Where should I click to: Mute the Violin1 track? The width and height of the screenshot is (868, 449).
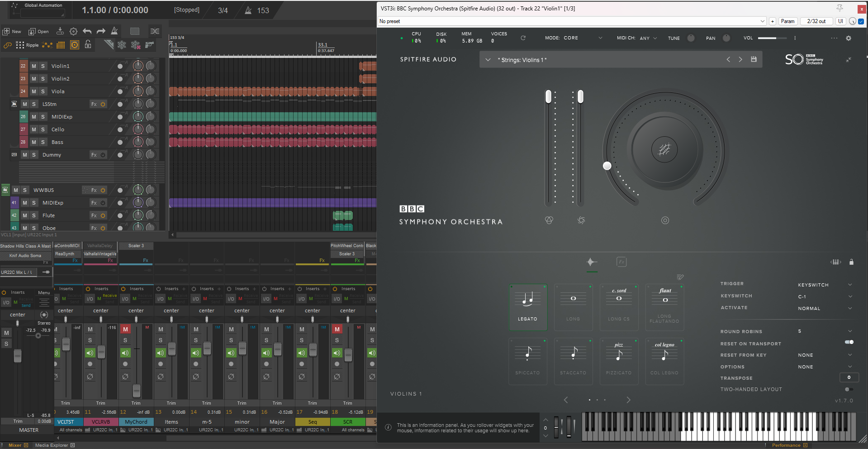(x=34, y=66)
